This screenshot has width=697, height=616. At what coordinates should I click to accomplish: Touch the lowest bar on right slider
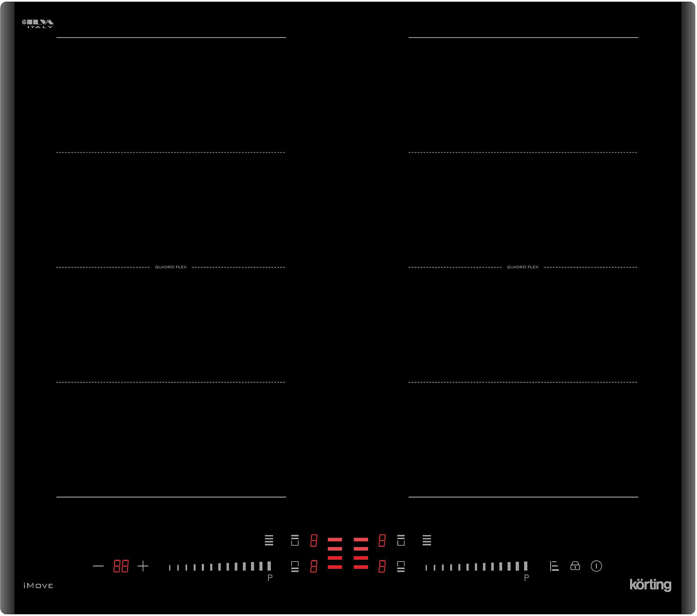[426, 568]
